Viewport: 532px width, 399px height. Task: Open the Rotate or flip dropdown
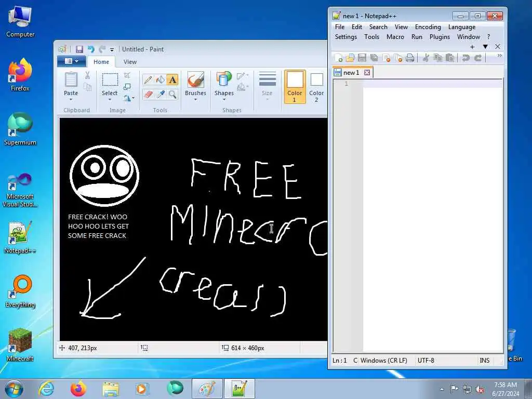click(129, 98)
